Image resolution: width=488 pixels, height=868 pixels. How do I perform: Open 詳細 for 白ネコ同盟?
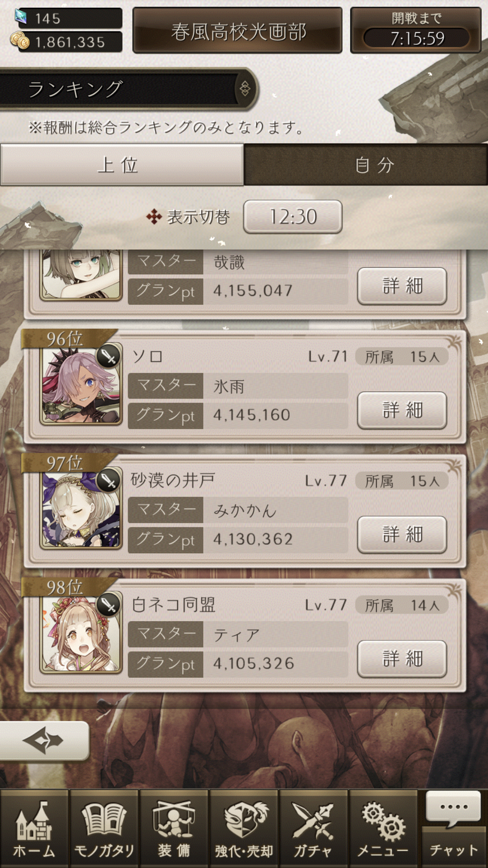[402, 659]
